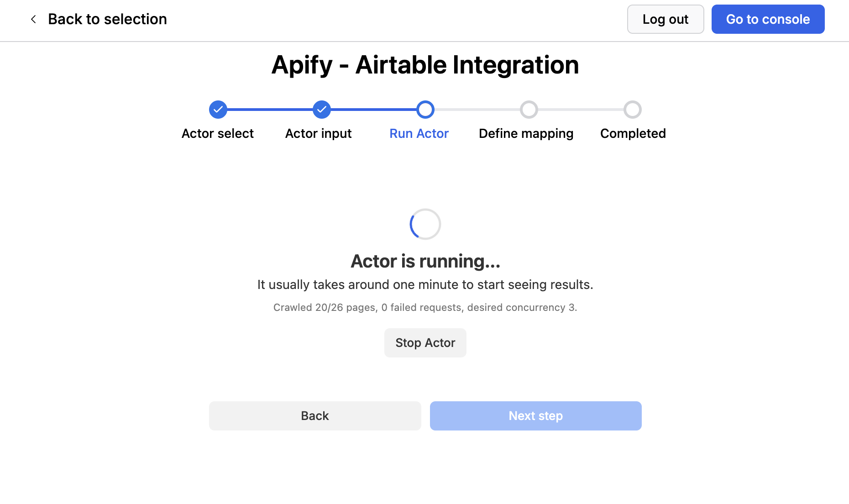Select the "Define mapping" step label

(526, 133)
